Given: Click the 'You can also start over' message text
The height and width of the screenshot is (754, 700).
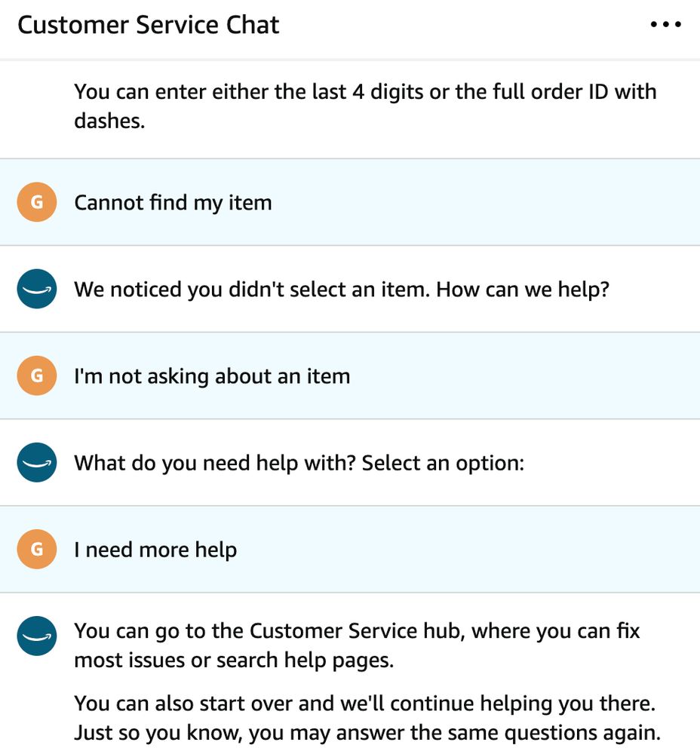Looking at the screenshot, I should [x=364, y=703].
